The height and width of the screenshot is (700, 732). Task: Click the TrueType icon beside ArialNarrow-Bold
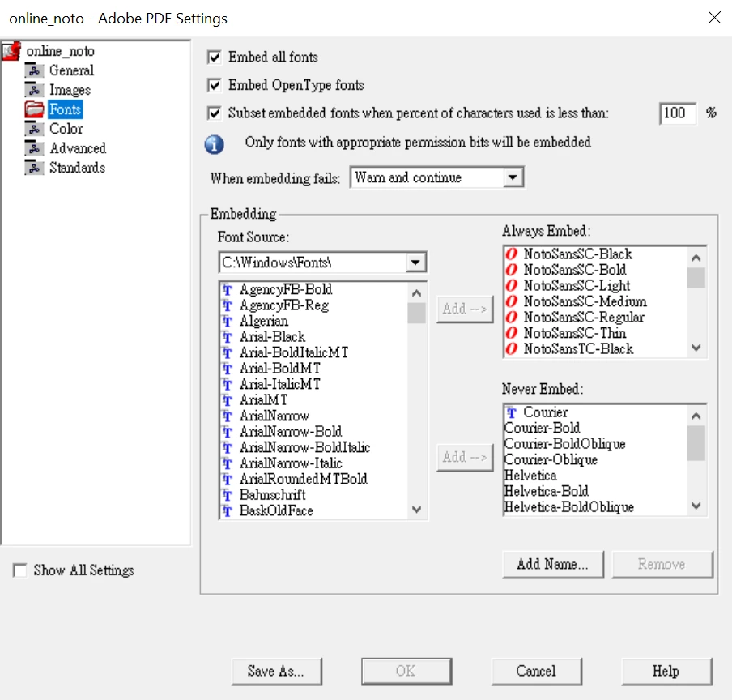pos(227,432)
